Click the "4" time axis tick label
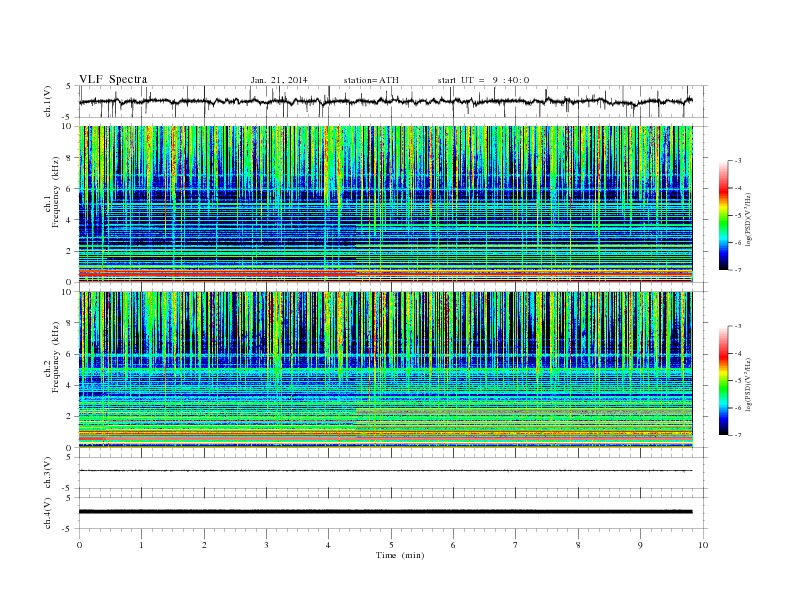Image resolution: width=792 pixels, height=612 pixels. pos(328,545)
